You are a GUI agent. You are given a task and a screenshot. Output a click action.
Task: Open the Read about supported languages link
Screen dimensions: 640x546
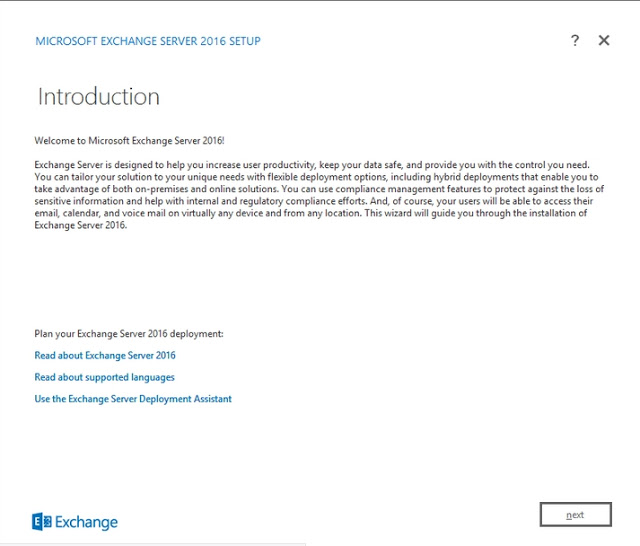(x=104, y=377)
